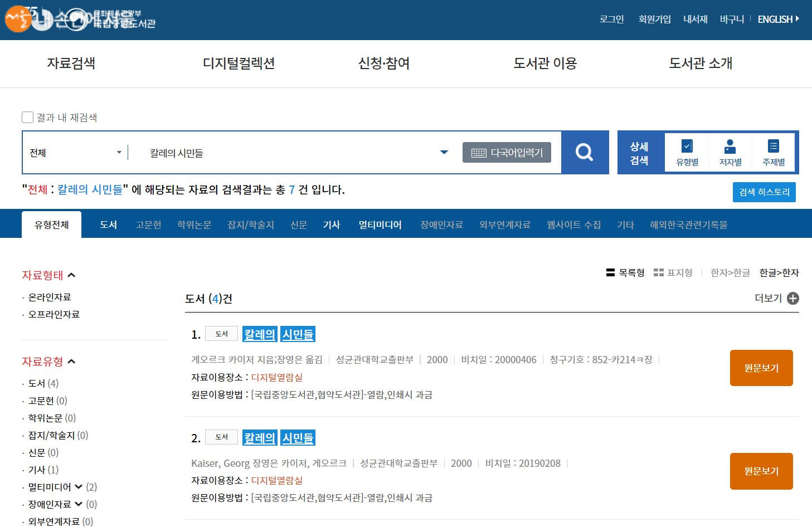
Task: Filter by 오프라인자료
Action: [x=54, y=314]
